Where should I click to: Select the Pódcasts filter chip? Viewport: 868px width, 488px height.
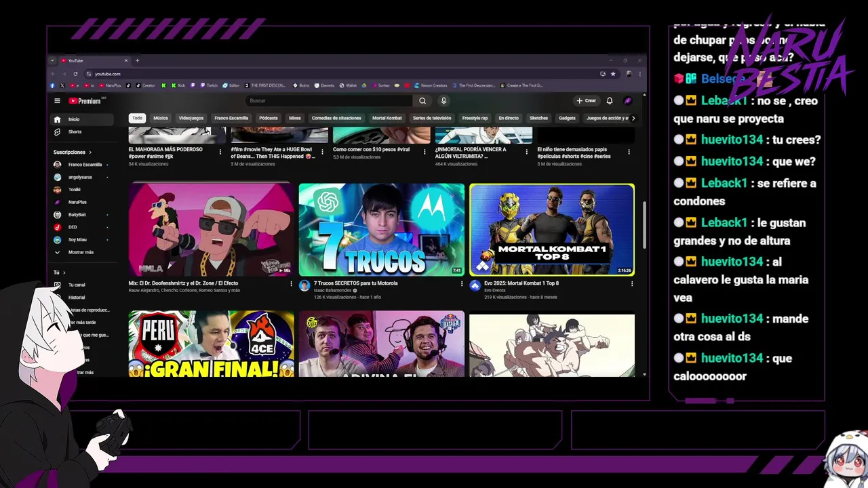pyautogui.click(x=269, y=118)
